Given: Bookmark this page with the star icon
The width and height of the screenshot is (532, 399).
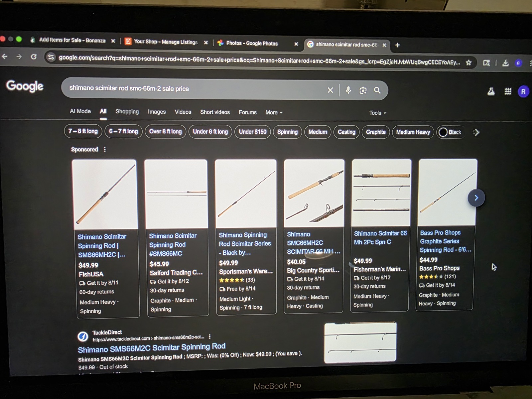Looking at the screenshot, I should [x=468, y=62].
